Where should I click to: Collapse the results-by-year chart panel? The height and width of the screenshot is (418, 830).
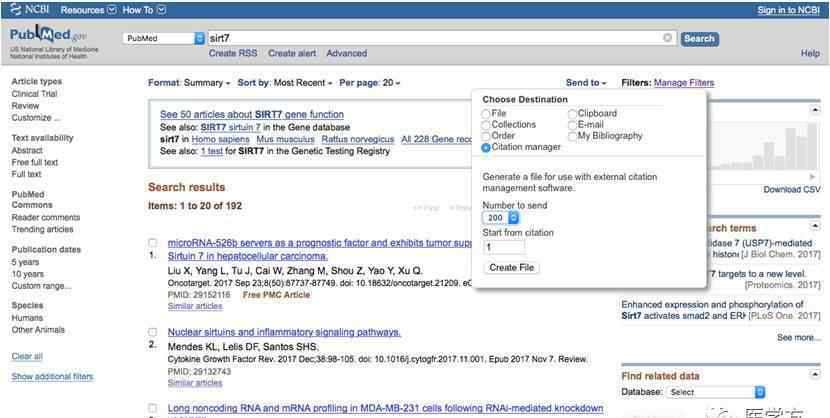pyautogui.click(x=814, y=110)
